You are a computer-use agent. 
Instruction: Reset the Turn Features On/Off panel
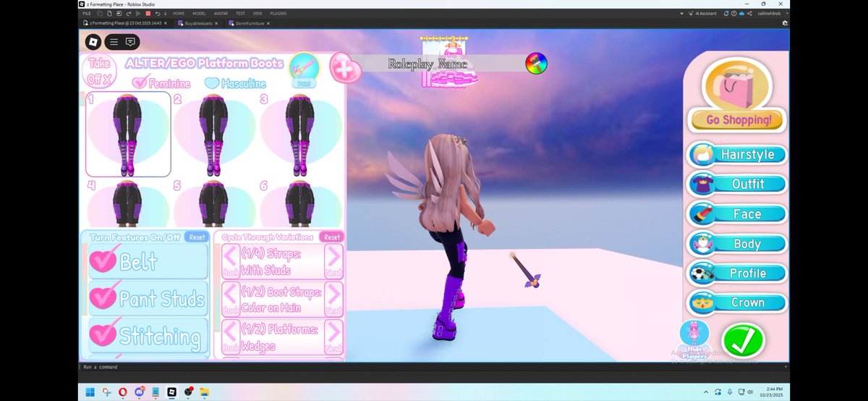click(x=196, y=237)
